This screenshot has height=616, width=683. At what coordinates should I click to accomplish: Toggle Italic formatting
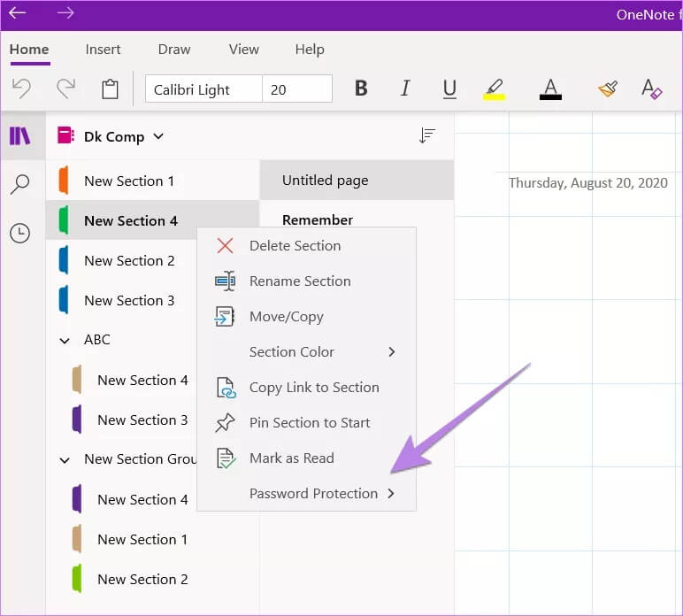[405, 89]
